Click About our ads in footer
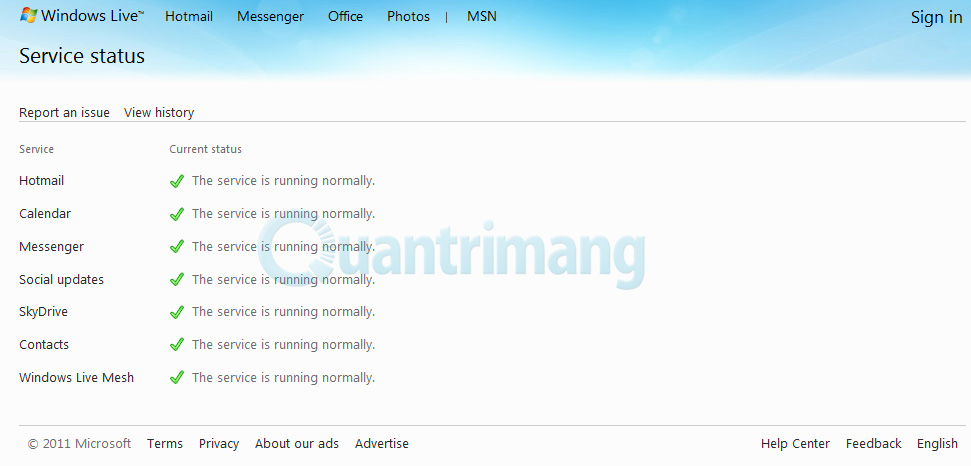The height and width of the screenshot is (466, 971). click(297, 444)
